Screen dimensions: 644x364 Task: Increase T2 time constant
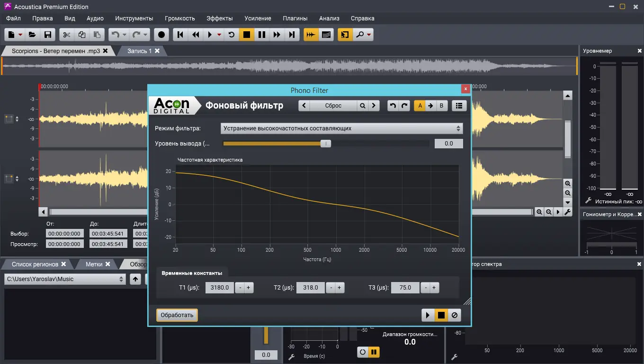[x=340, y=288]
